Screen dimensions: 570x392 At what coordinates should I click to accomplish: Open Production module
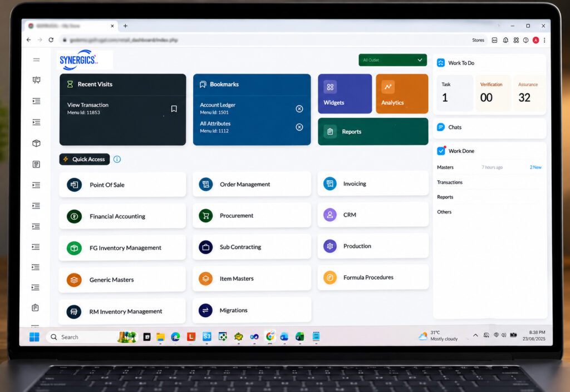tap(373, 246)
